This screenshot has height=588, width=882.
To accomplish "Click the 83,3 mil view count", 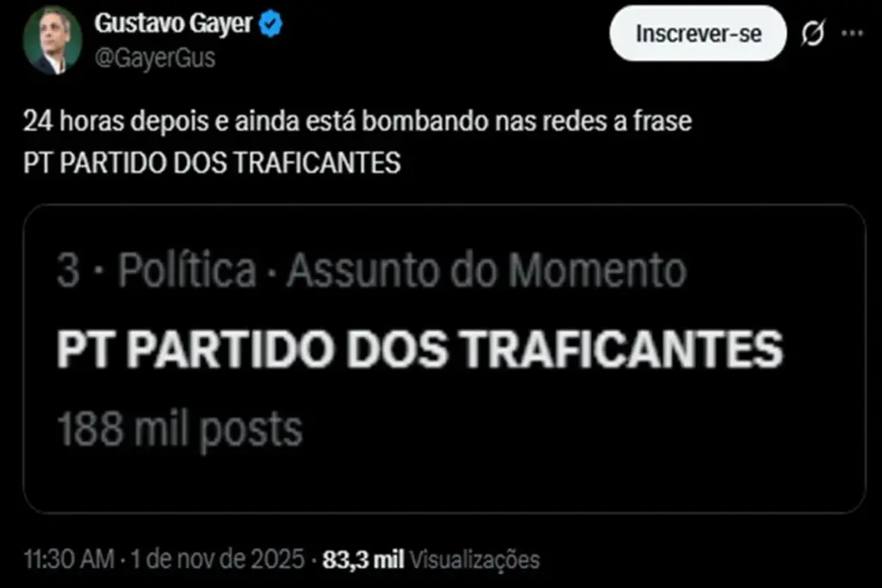I will (x=363, y=560).
